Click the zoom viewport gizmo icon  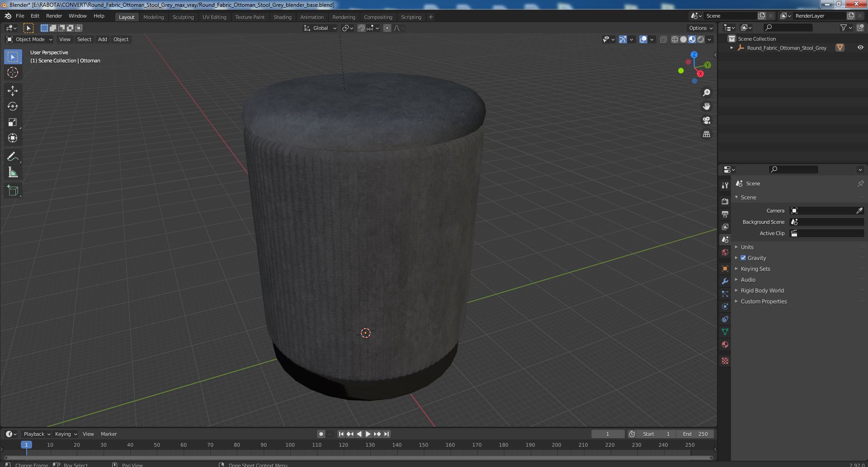[x=706, y=93]
